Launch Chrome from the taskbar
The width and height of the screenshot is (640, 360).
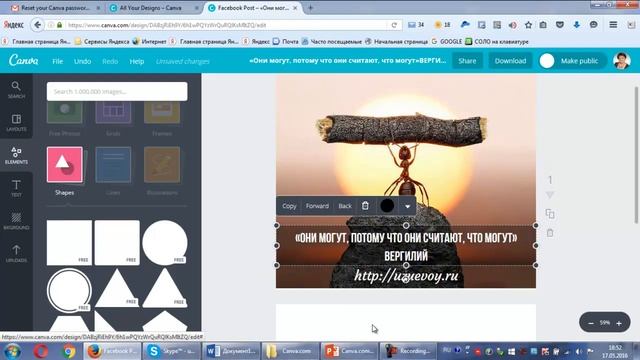pos(69,351)
